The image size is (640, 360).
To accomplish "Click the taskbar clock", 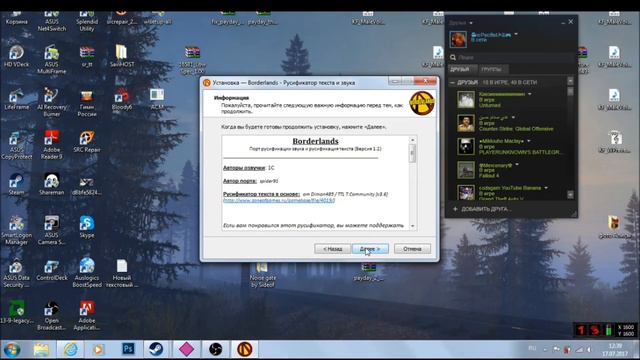I will (615, 349).
